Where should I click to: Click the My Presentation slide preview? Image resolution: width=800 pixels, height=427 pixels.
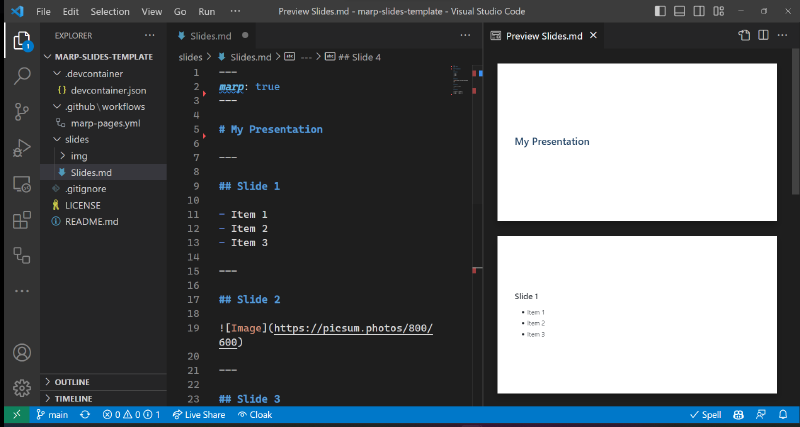[x=636, y=141]
